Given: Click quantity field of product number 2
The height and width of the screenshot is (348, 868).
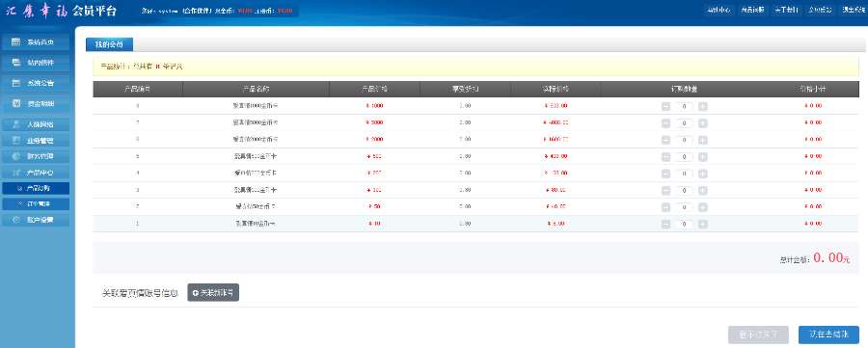Looking at the screenshot, I should pos(684,207).
